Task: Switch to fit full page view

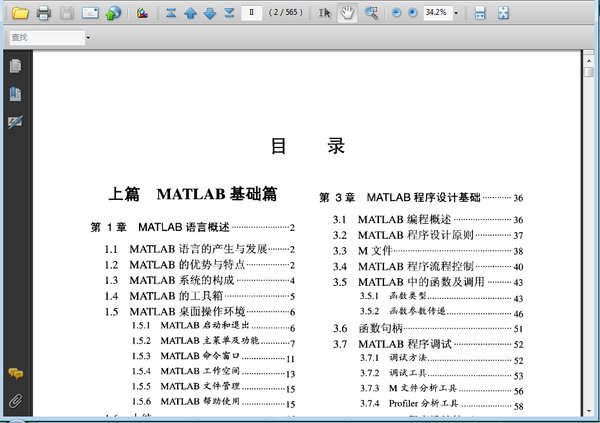Action: point(504,13)
